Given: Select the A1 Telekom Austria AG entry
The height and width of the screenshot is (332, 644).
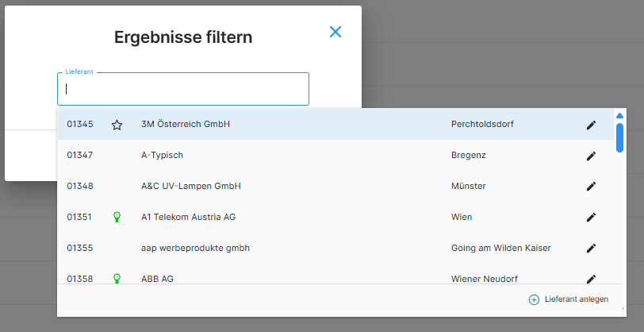Looking at the screenshot, I should click(x=188, y=217).
